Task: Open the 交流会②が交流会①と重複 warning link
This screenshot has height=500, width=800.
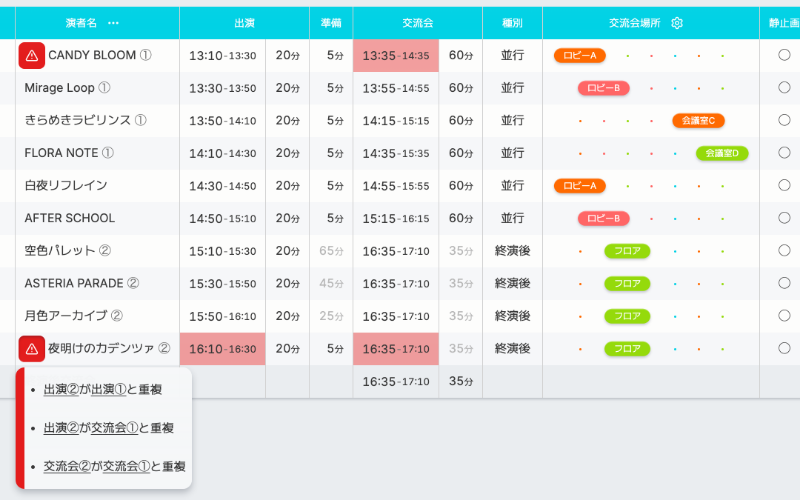Action: point(114,466)
